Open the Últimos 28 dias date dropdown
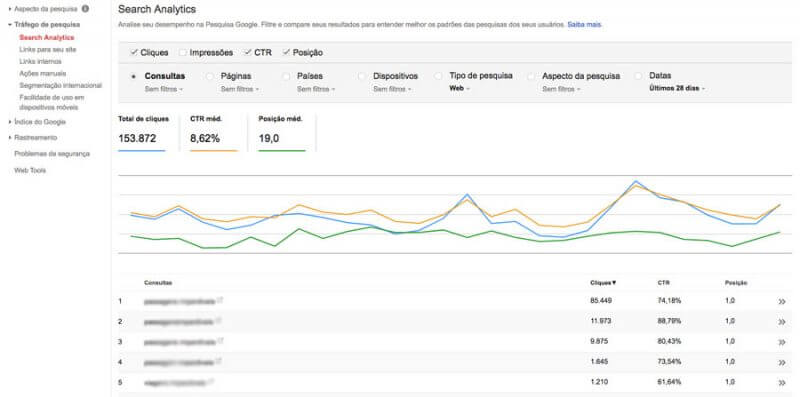This screenshot has height=397, width=800. coord(677,88)
